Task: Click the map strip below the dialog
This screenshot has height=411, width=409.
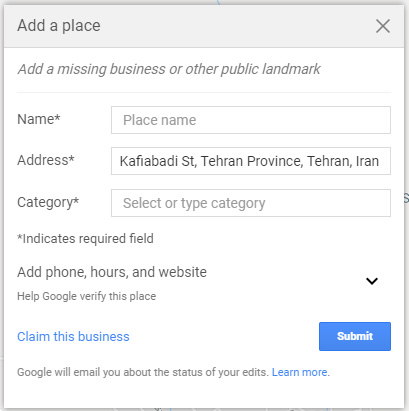Action: tap(204, 409)
